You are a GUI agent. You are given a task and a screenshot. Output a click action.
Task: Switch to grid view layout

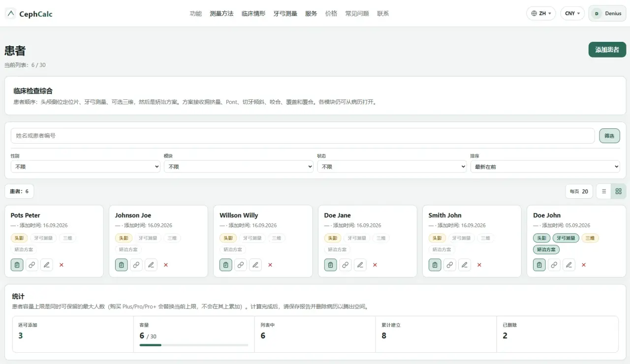tap(619, 191)
